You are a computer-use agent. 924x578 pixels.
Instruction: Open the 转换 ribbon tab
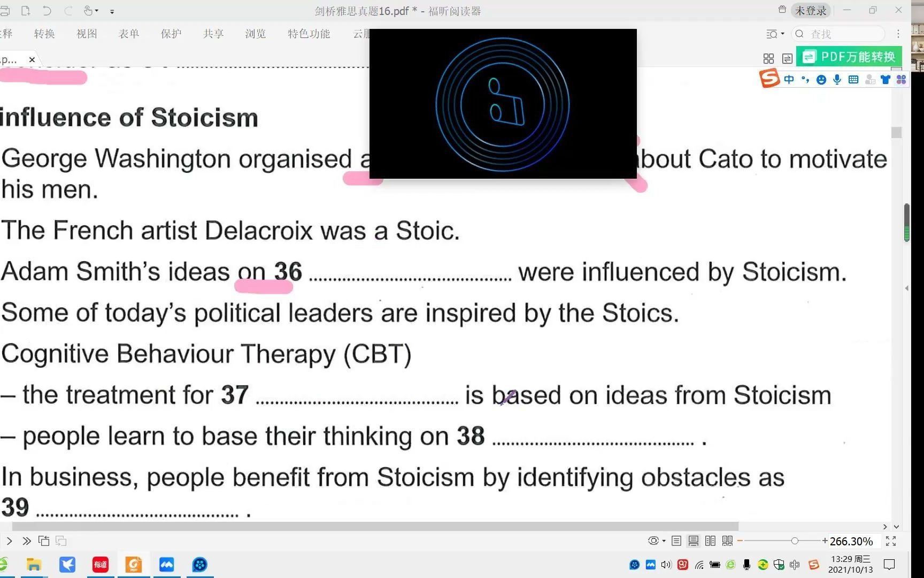click(x=44, y=34)
